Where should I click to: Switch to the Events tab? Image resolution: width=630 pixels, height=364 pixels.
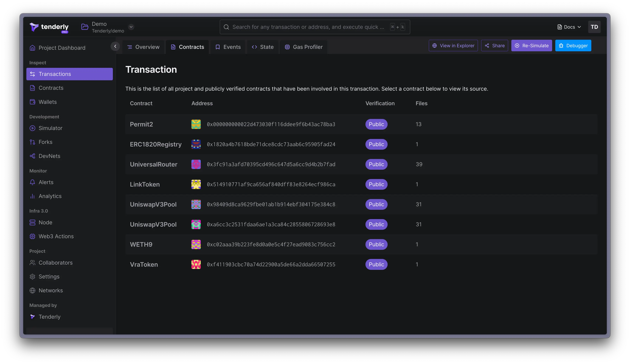point(228,47)
